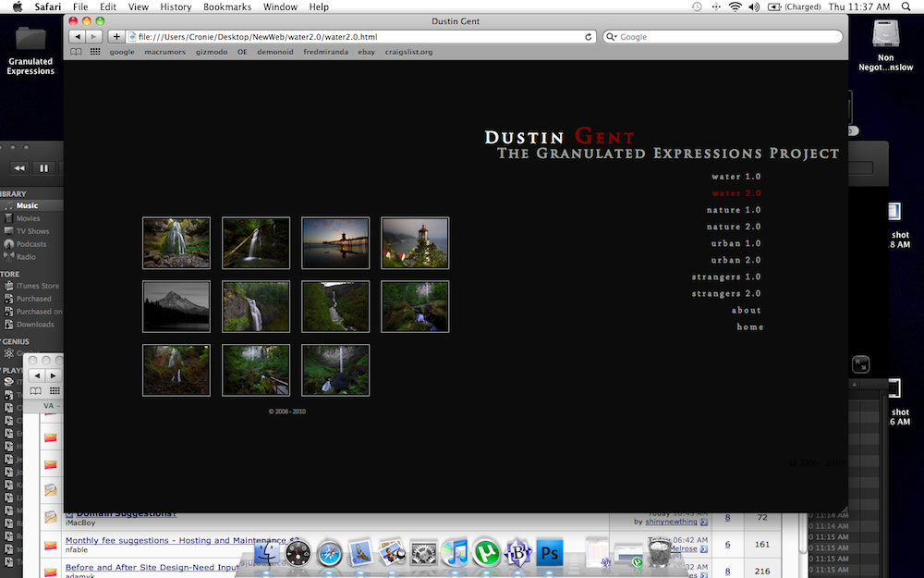
Task: Open BBEdit from the Dock
Action: tap(518, 553)
